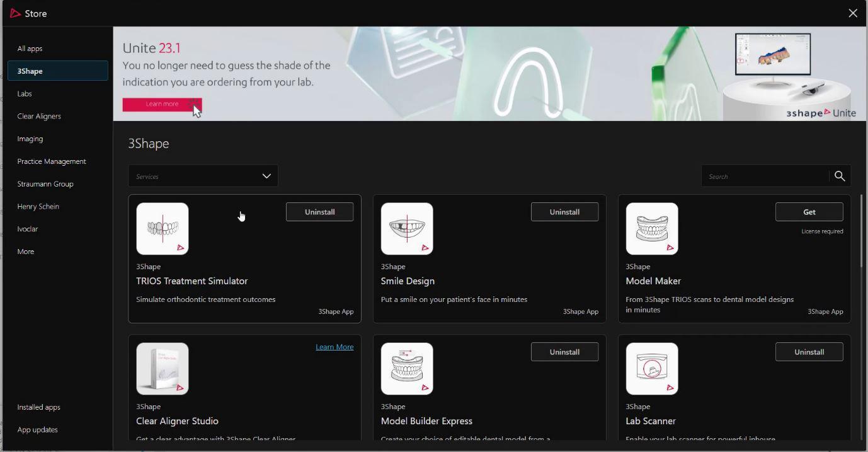Uninstall TRIOS Treatment Simulator
Screen dimensions: 868x452
pos(320,212)
